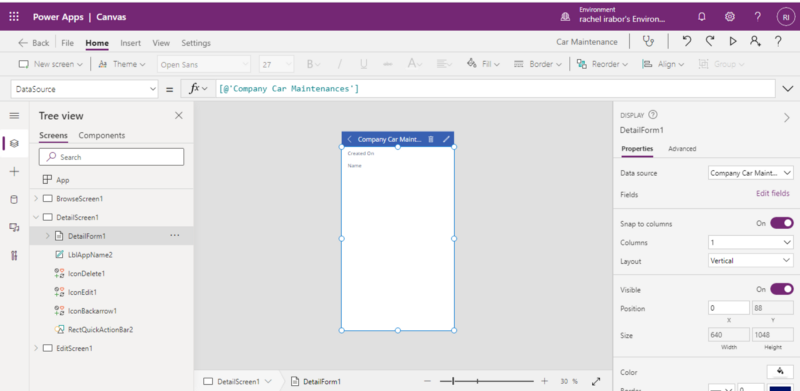Viewport: 800px width, 391px height.
Task: Open the Border dropdown
Action: click(537, 64)
